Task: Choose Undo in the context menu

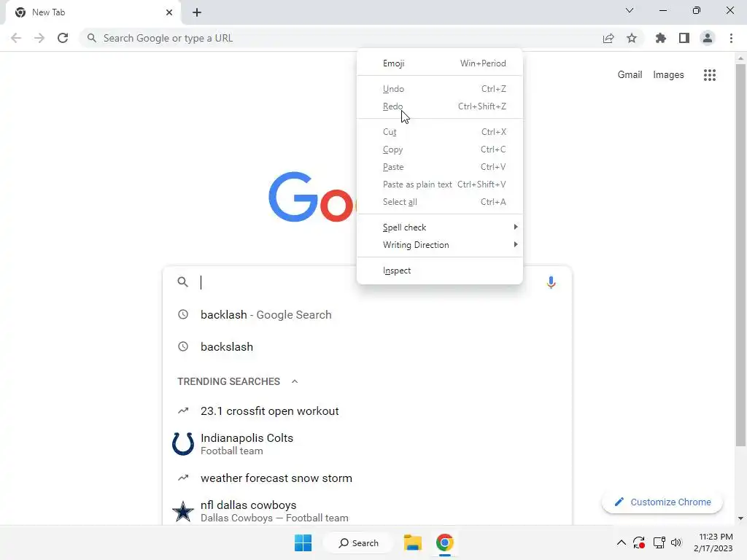Action: [x=440, y=89]
